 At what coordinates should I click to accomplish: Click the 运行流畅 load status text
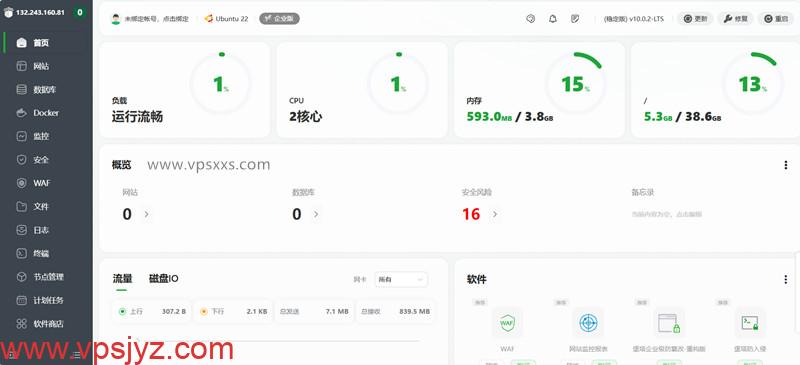[x=137, y=117]
